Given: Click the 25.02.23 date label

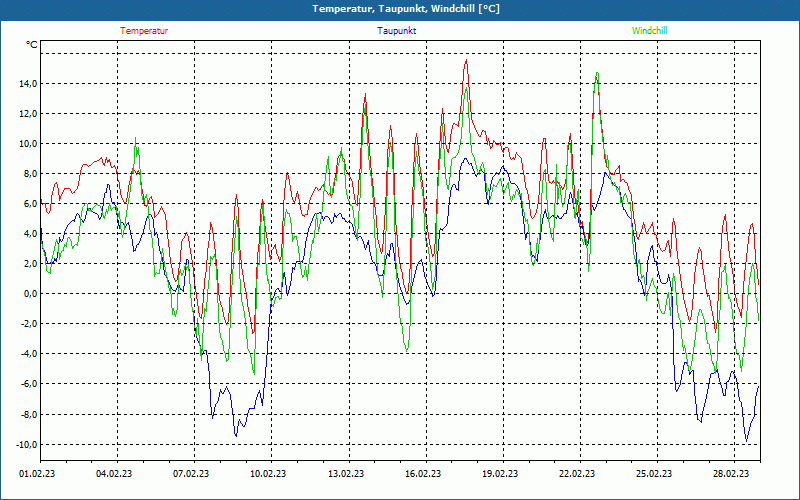Looking at the screenshot, I should coord(654,473).
